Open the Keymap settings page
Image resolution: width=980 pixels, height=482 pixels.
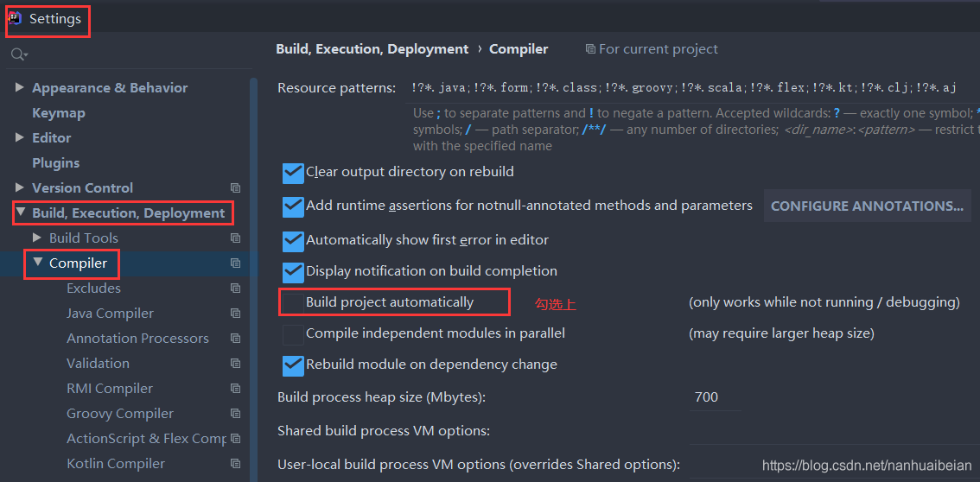(x=58, y=113)
